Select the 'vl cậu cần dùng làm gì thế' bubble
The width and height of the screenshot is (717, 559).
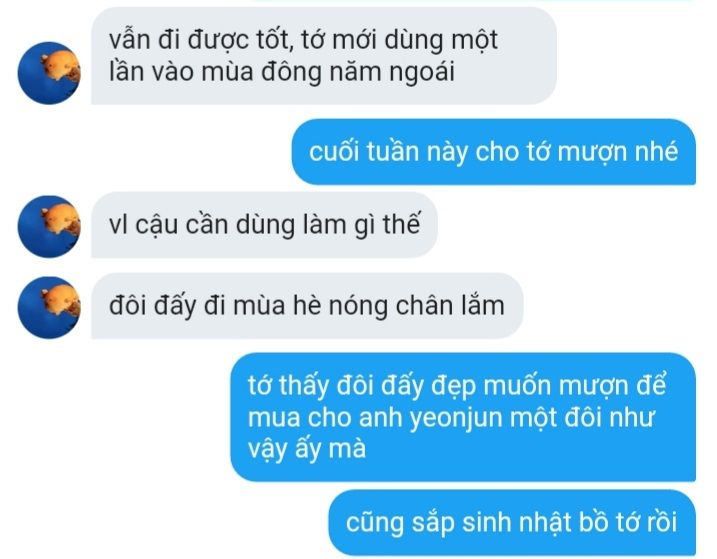click(x=264, y=225)
